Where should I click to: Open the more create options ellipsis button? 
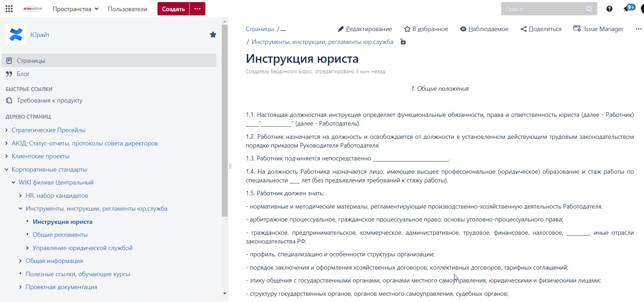click(198, 9)
